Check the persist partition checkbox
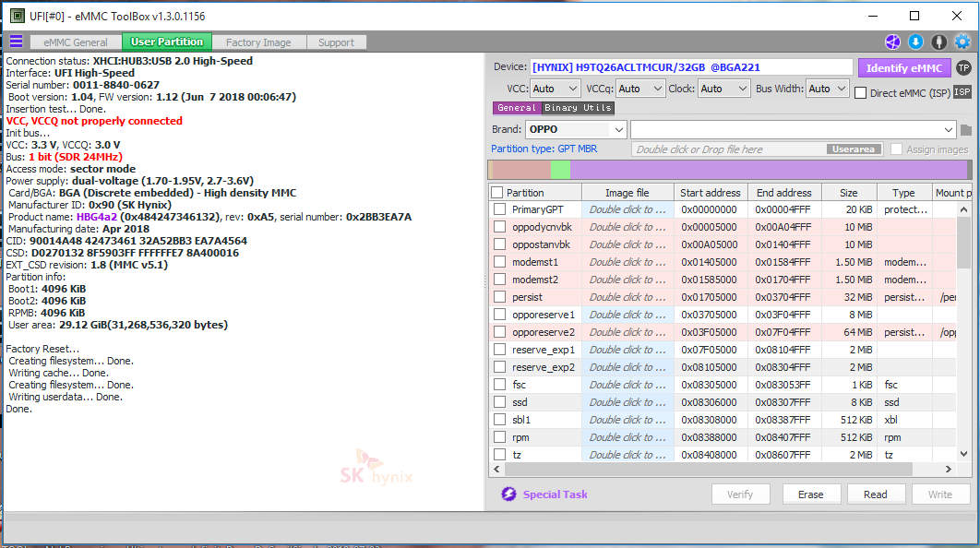The image size is (980, 548). coord(499,297)
